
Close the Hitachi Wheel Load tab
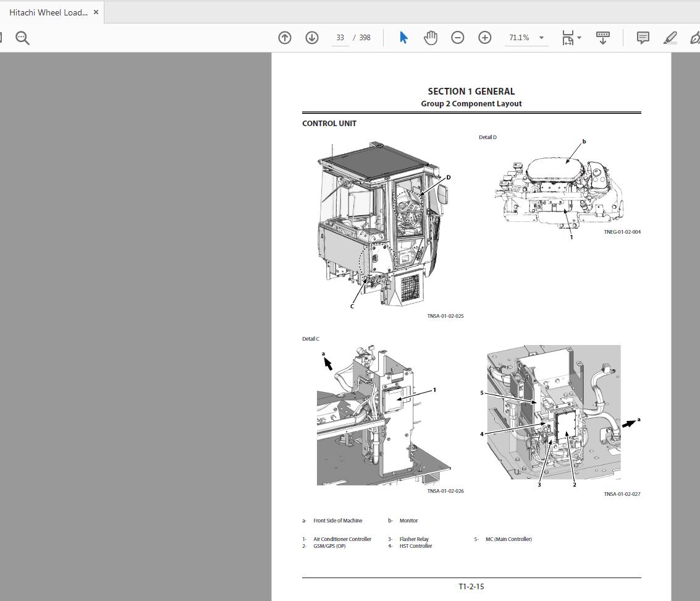coord(96,12)
